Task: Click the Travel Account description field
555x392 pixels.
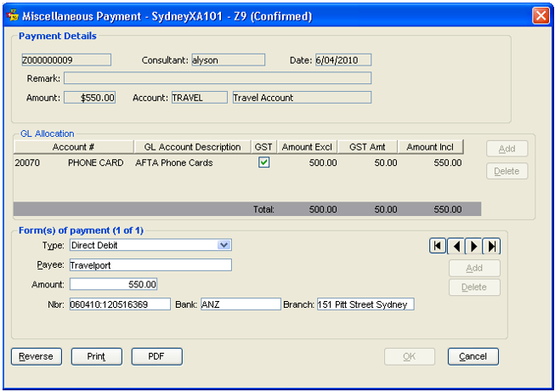Action: point(302,98)
